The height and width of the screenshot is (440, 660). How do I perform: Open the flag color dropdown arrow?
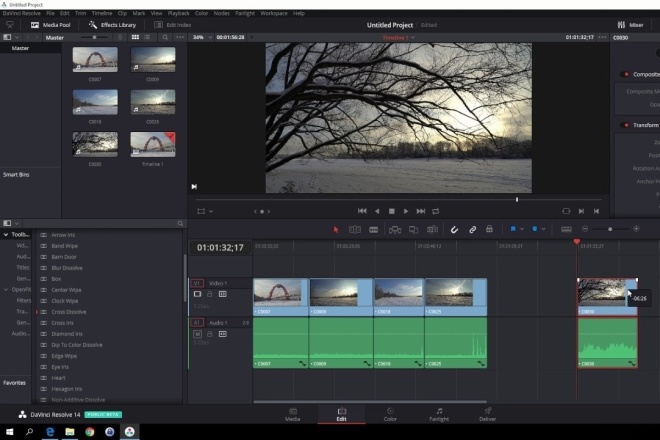[522, 229]
